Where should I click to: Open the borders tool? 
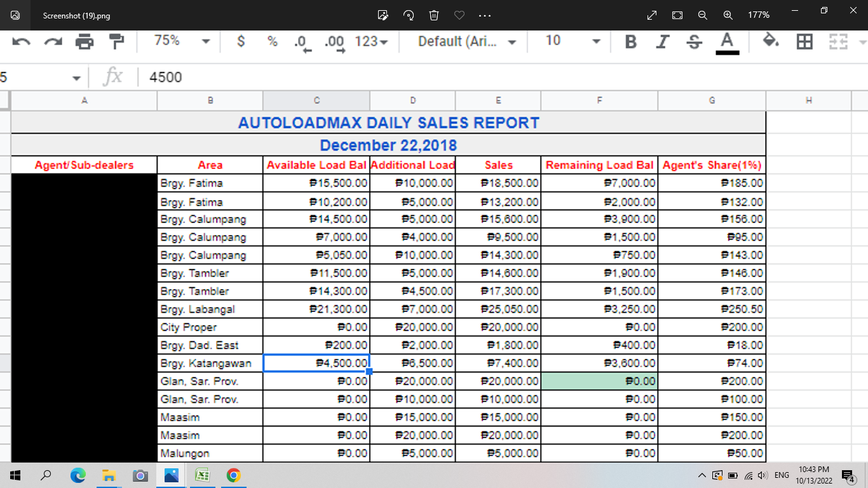(804, 42)
